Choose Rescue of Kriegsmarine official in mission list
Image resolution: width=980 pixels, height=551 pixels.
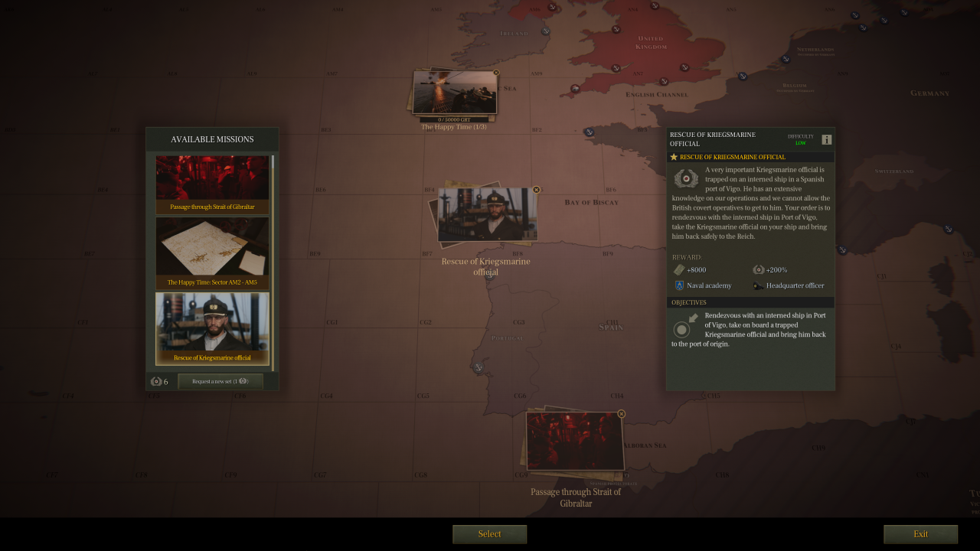pyautogui.click(x=212, y=328)
